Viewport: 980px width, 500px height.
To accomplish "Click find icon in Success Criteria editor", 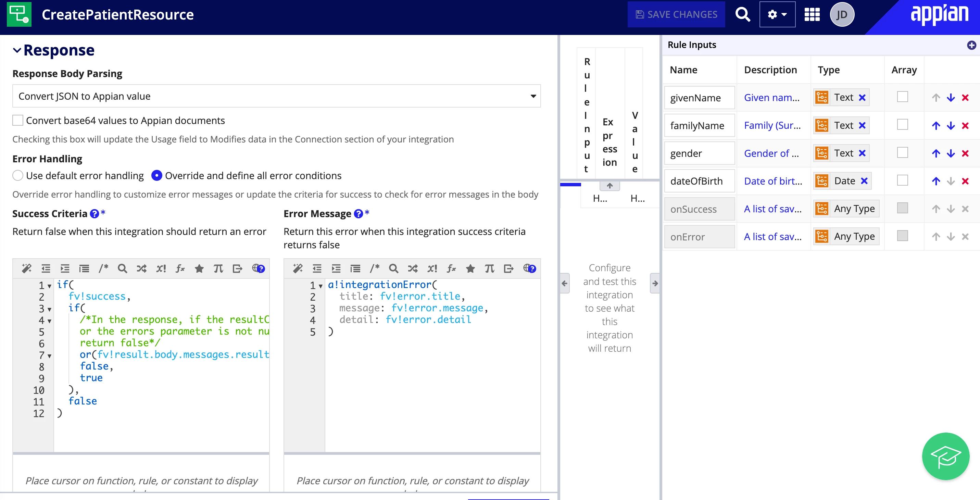I will click(123, 268).
